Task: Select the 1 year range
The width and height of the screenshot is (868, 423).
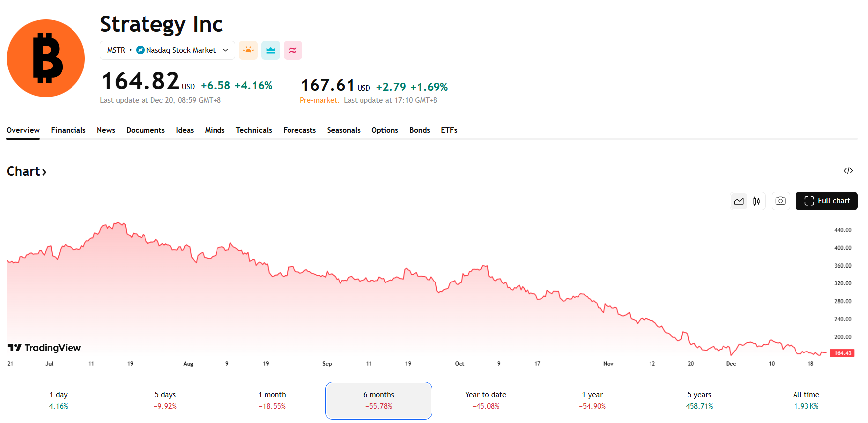Action: click(592, 400)
